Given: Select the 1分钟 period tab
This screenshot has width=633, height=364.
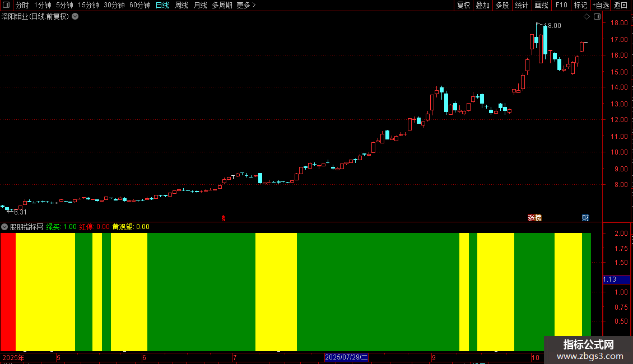Looking at the screenshot, I should 43,5.
